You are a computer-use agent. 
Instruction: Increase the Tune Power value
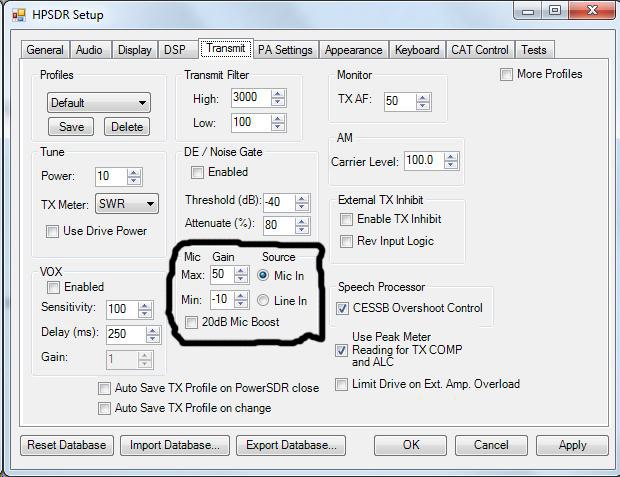(133, 172)
